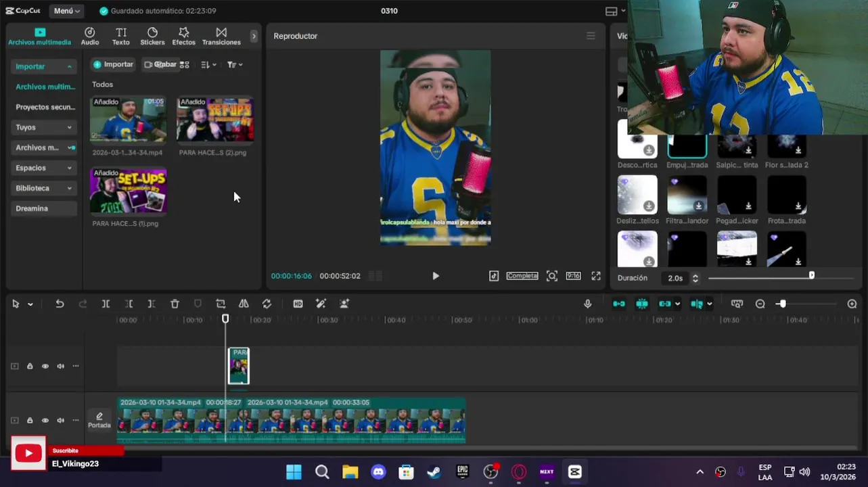
Task: Expand the Espacios section
Action: 43,168
